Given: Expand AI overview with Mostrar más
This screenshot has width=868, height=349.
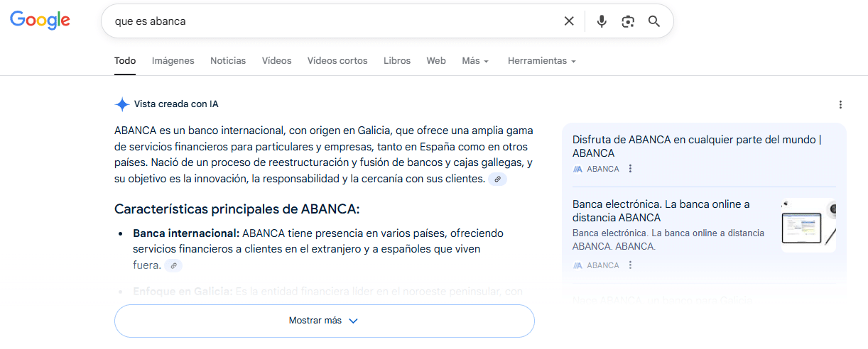Looking at the screenshot, I should click(x=324, y=321).
